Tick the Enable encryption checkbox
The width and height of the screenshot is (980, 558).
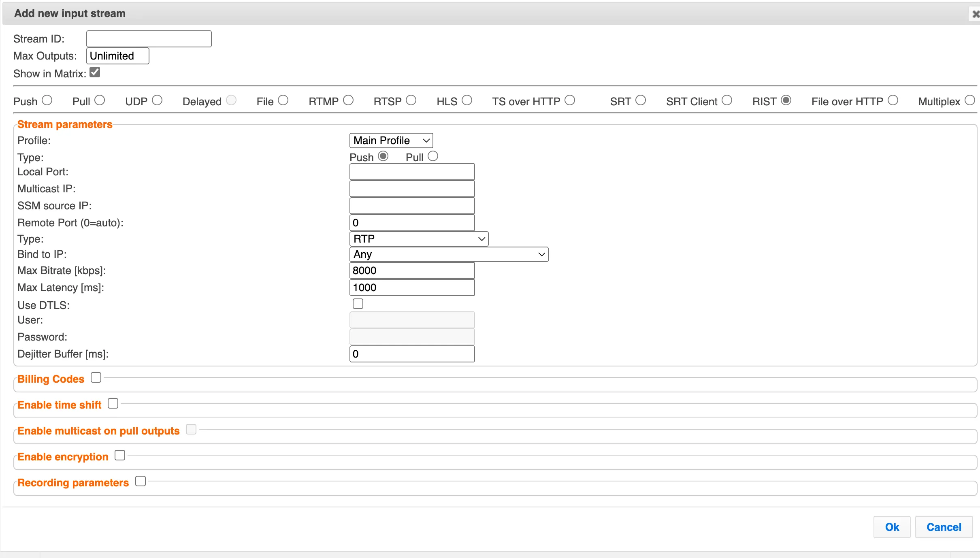point(120,455)
